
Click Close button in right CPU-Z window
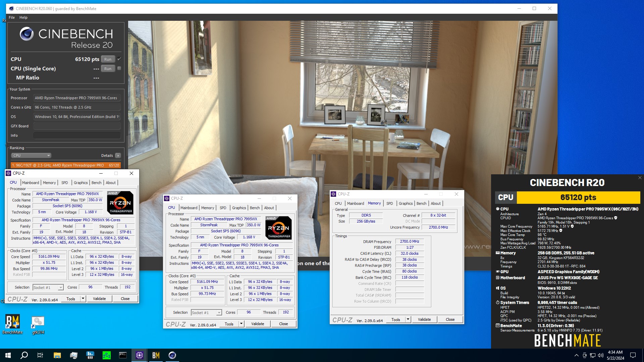pyautogui.click(x=450, y=319)
